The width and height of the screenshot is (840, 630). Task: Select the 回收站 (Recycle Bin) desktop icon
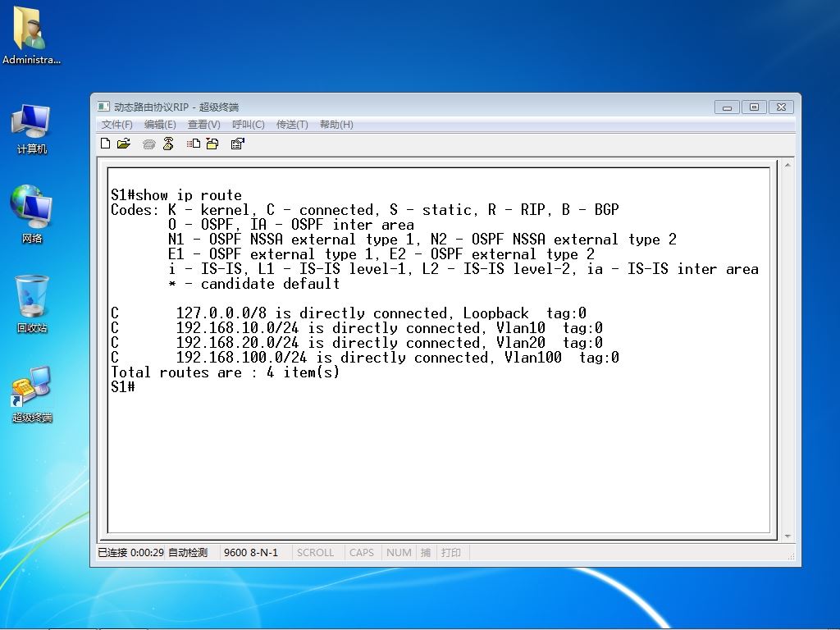click(32, 304)
